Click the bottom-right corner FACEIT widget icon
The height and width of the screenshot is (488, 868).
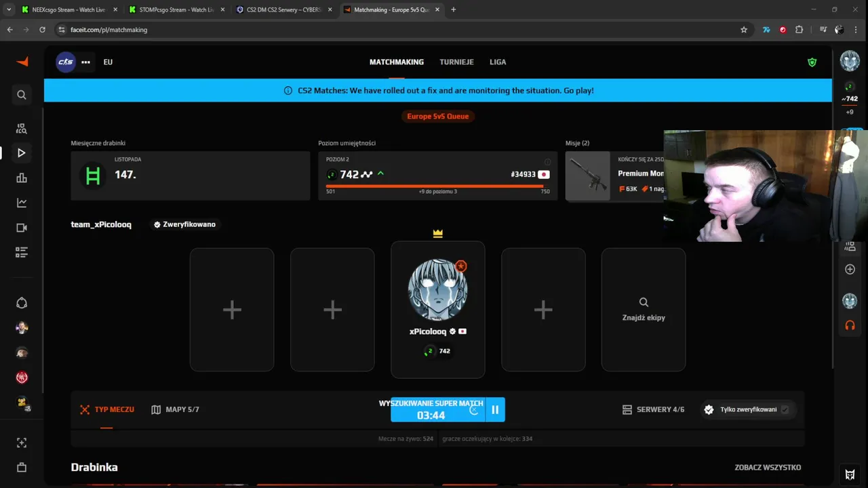click(x=850, y=474)
